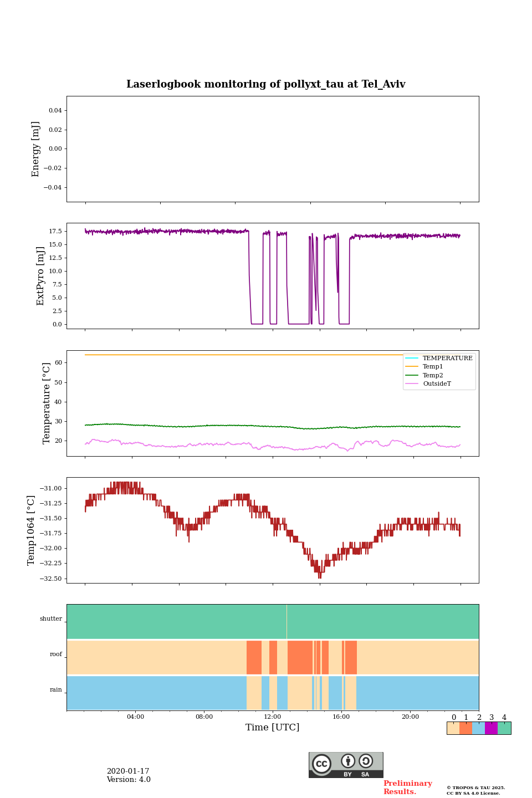Click the 08:00 time tick label
Viewport: 532px width, 798px height.
point(204,717)
